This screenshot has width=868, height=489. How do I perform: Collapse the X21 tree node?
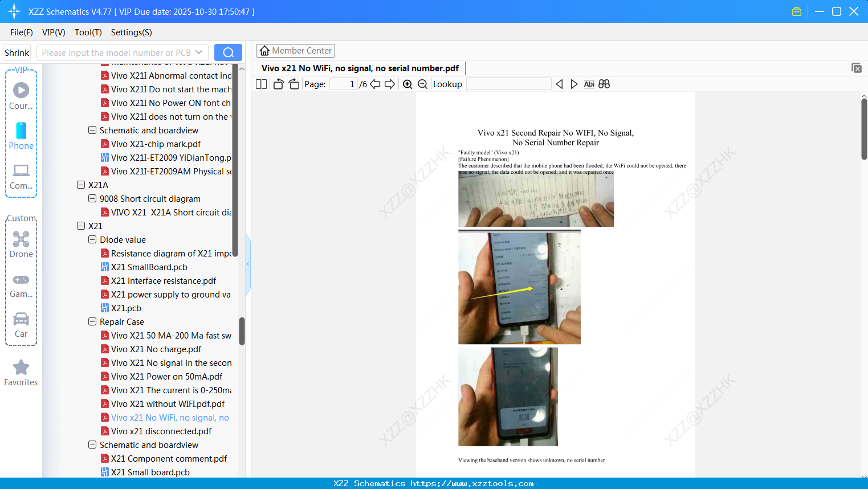click(x=81, y=226)
